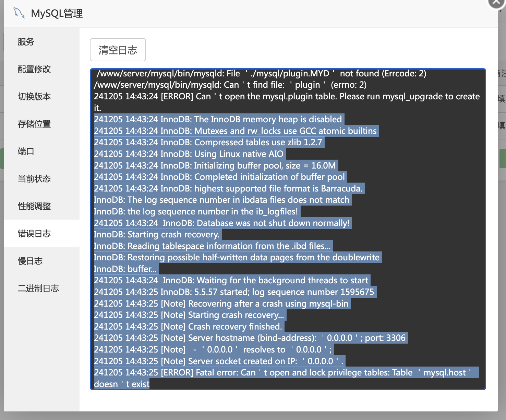Image resolution: width=506 pixels, height=420 pixels.
Task: Open the 二进制日志 tab
Action: pyautogui.click(x=42, y=288)
